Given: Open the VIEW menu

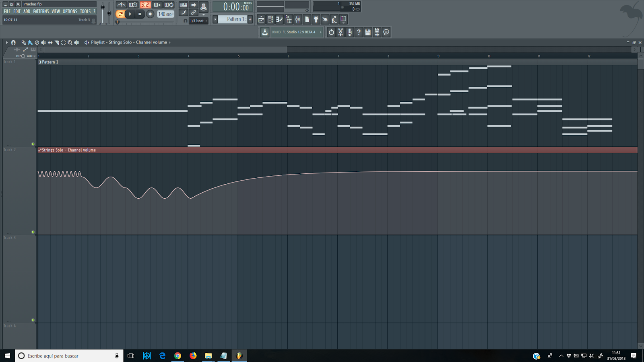Looking at the screenshot, I should tap(56, 12).
